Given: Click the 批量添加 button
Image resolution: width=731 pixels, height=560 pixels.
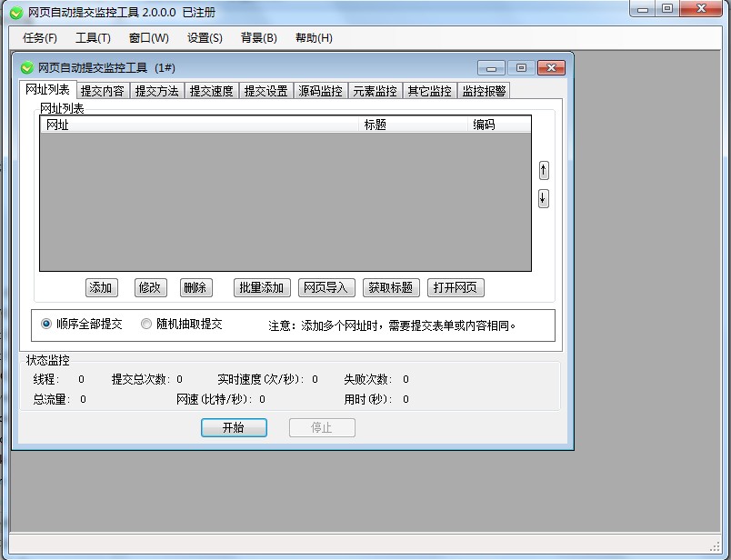Looking at the screenshot, I should (x=261, y=287).
